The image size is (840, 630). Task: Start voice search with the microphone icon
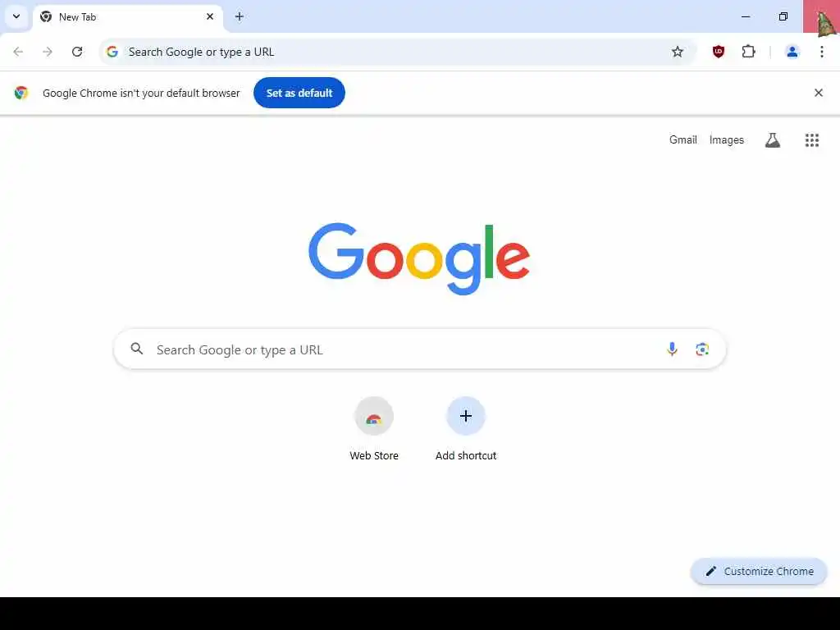click(672, 349)
